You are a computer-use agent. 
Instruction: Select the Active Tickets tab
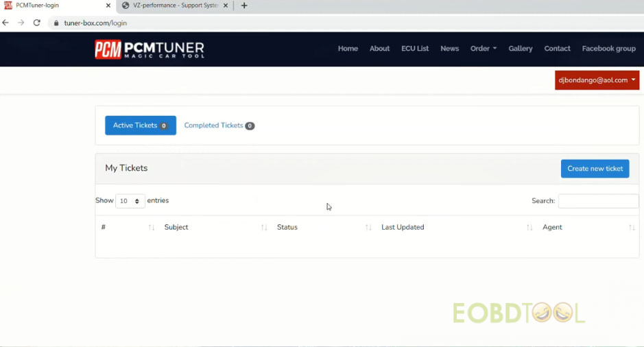point(140,125)
